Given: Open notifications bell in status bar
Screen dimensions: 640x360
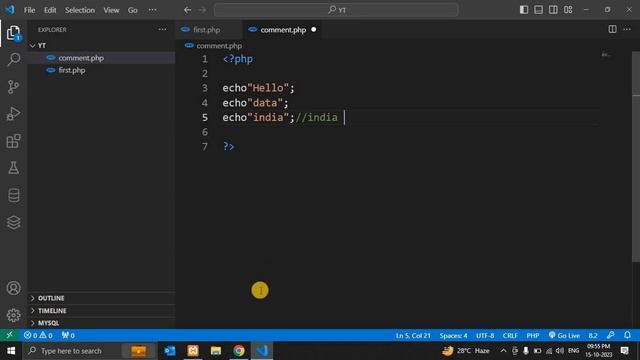Looking at the screenshot, I should (627, 335).
